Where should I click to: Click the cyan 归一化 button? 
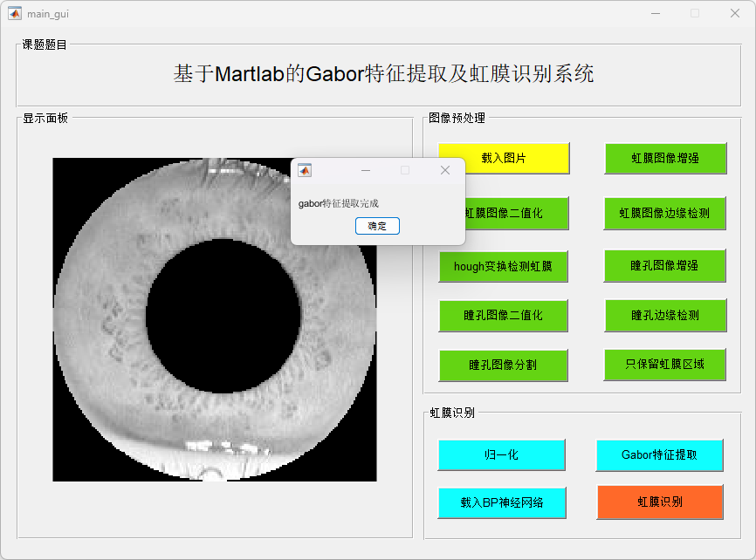click(x=501, y=454)
